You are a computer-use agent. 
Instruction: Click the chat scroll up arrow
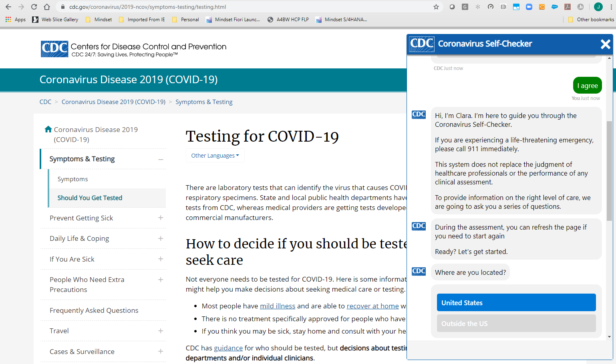(609, 58)
